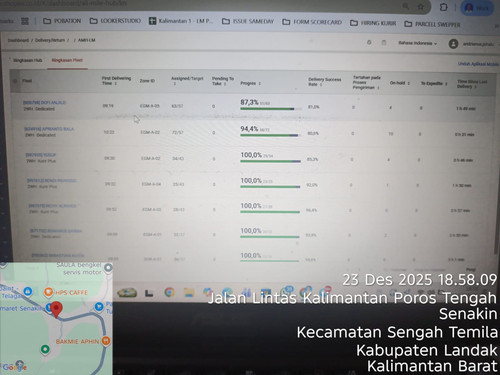This screenshot has width=500, height=375.
Task: Click the 72/57 assigned cell
Action: pyautogui.click(x=178, y=132)
